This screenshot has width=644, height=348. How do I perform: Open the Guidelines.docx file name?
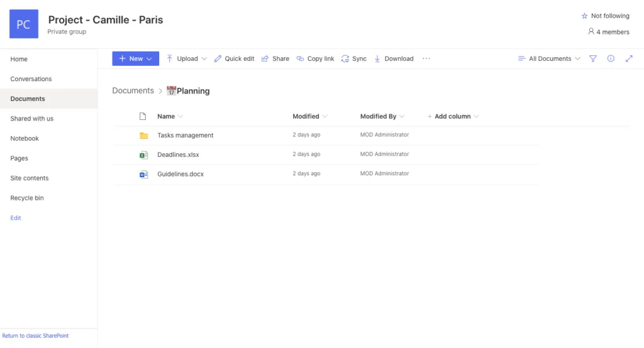point(180,174)
